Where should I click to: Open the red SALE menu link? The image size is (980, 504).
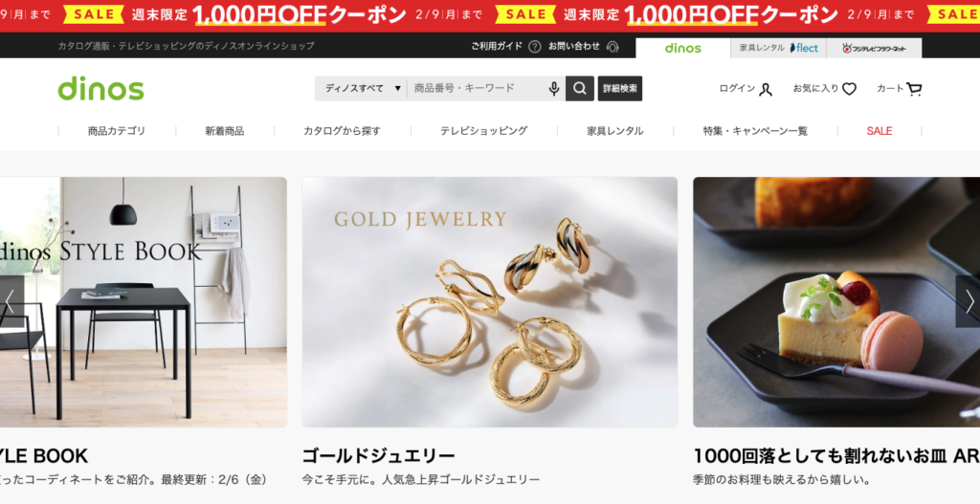pyautogui.click(x=880, y=130)
